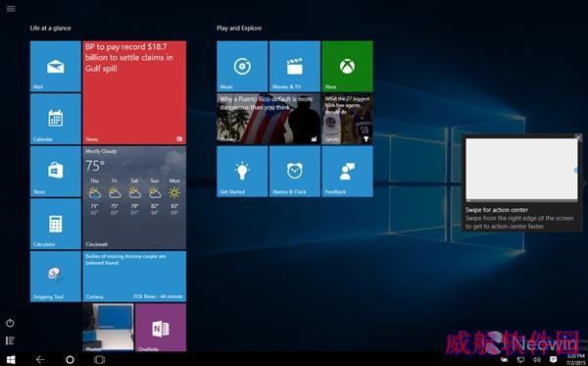Open Cortana search circle on taskbar

(x=70, y=359)
